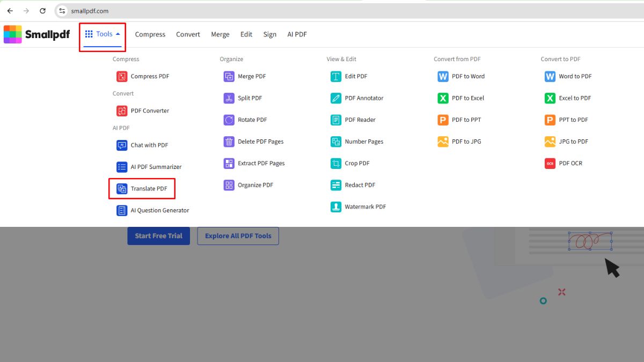Click the PDF OCR icon
Screen dimensions: 644x362
pyautogui.click(x=550, y=164)
